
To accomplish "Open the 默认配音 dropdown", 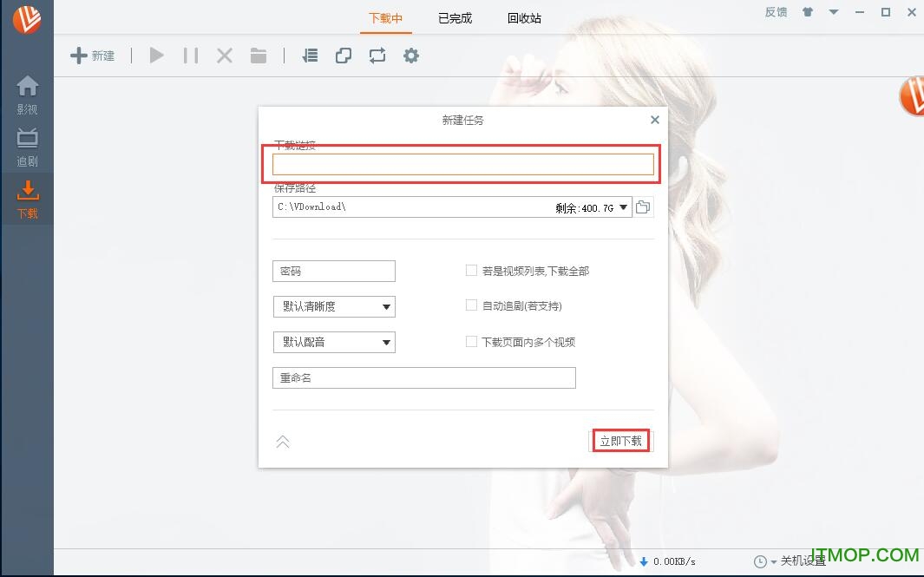I will (x=333, y=342).
